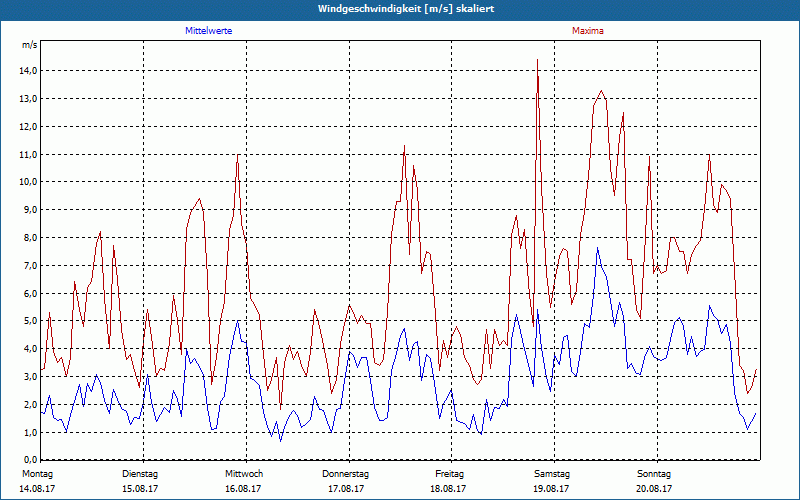Click the date 18.08.17
The height and width of the screenshot is (500, 800).
pos(448,489)
